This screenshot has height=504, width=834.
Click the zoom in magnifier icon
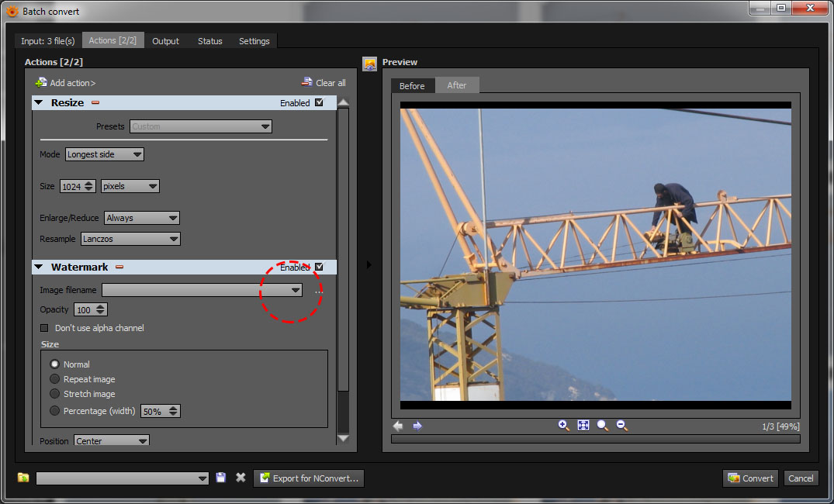click(x=564, y=426)
